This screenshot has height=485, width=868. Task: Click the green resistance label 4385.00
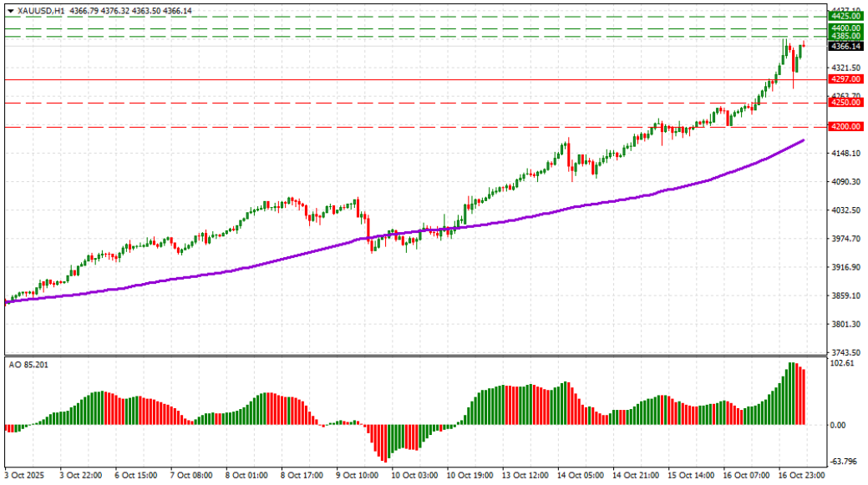[846, 36]
